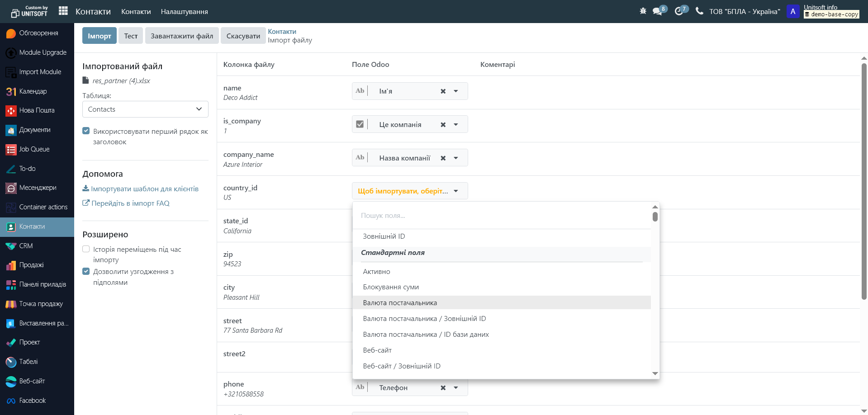
Task: Click the phone icon in top bar
Action: (x=699, y=11)
